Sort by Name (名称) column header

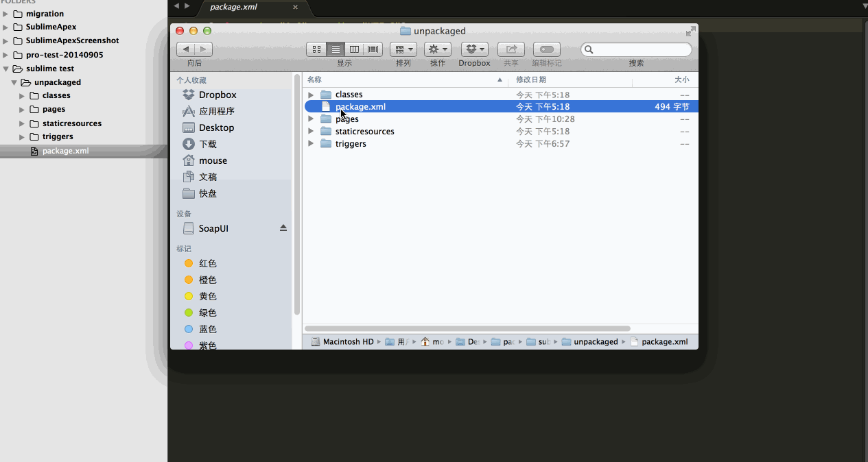click(405, 80)
